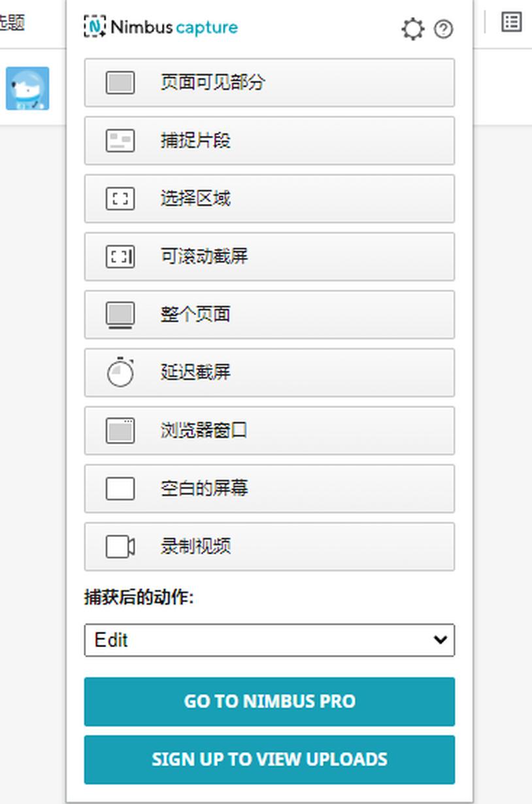The height and width of the screenshot is (804, 532).
Task: Select 整个页面 capture option
Action: click(x=269, y=314)
